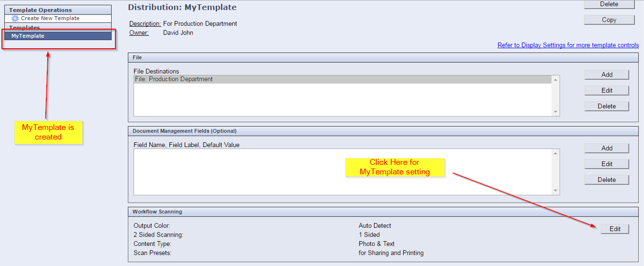The width and height of the screenshot is (644, 266).
Task: Select MyTemplate in the Templates list
Action: [58, 36]
